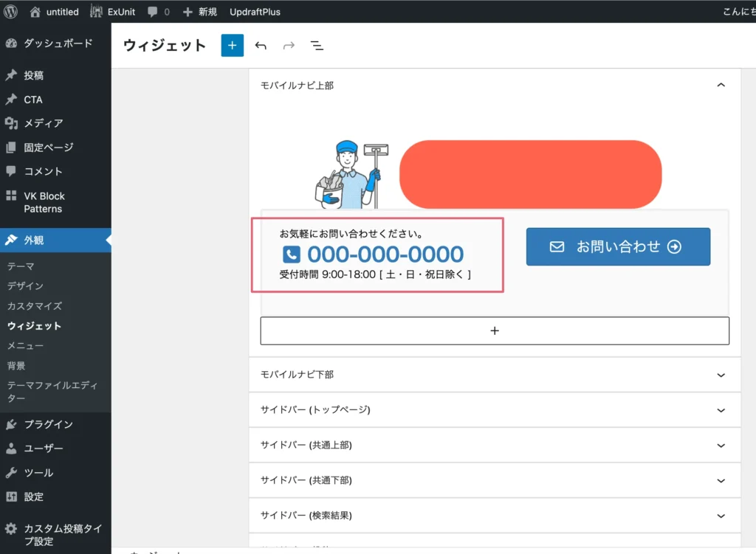Click the redo arrow icon
The width and height of the screenshot is (756, 554).
coord(289,46)
